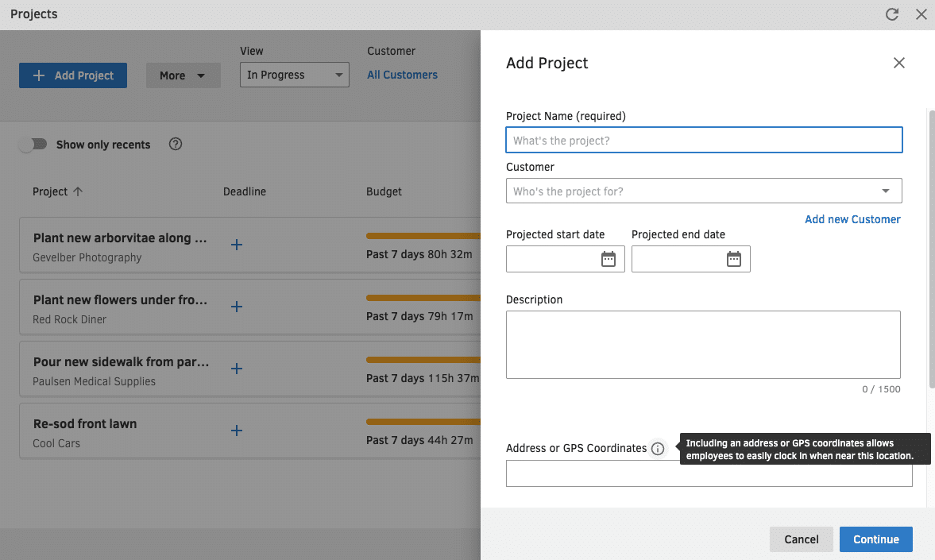Screen dimensions: 935x560
Task: Sort by Project column arrow
Action: point(78,191)
